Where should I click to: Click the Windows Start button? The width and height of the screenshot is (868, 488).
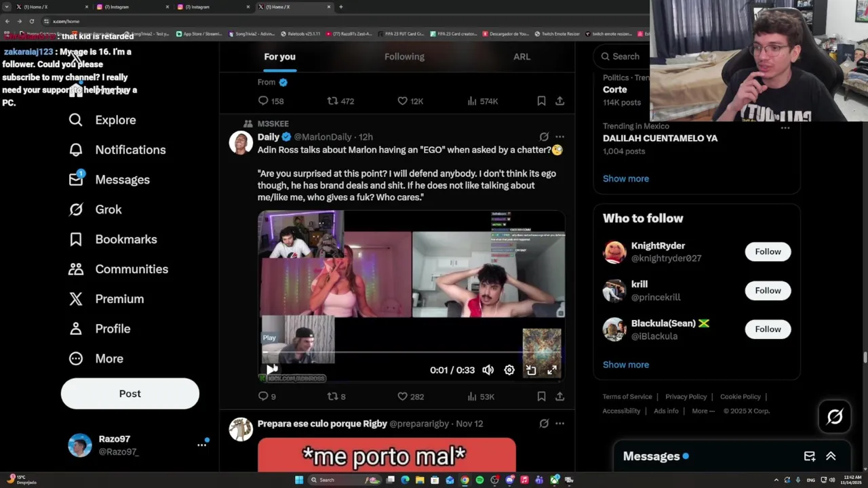[298, 480]
